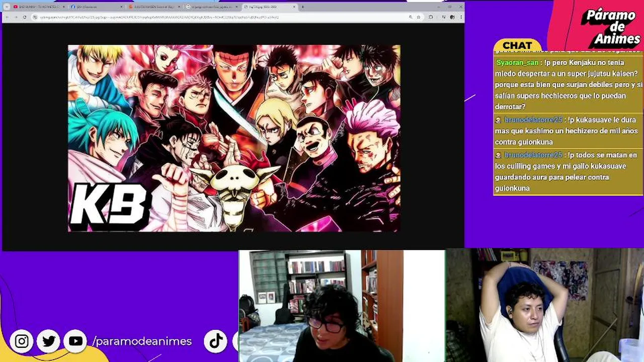Close the BAD BUNNY YouTube tab
The width and height of the screenshot is (644, 362).
pos(63,7)
